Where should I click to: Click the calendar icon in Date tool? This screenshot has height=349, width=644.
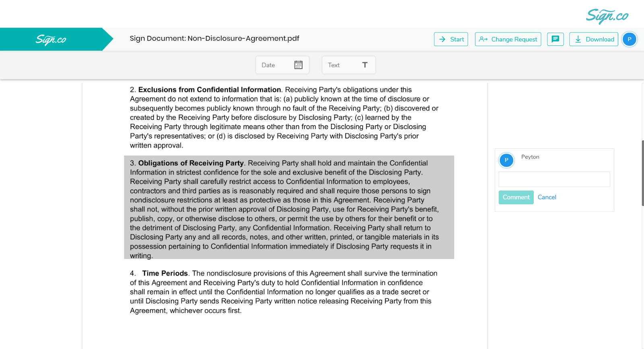coord(298,65)
